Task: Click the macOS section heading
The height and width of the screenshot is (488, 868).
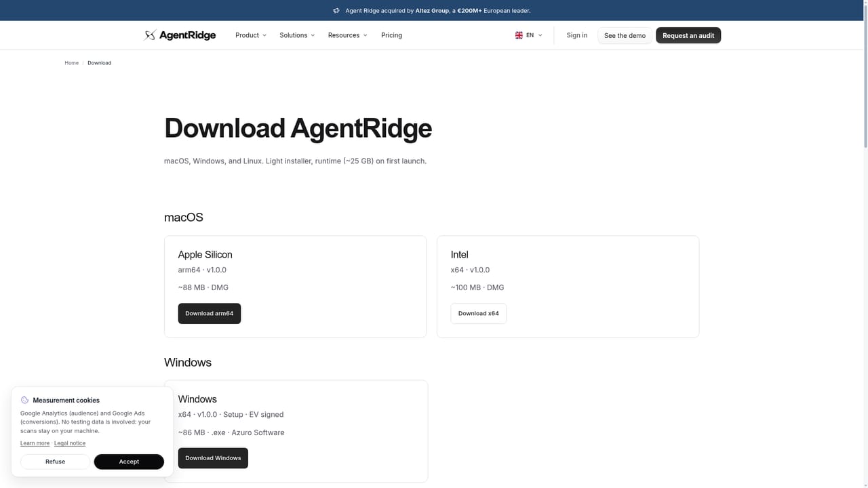Action: click(184, 218)
